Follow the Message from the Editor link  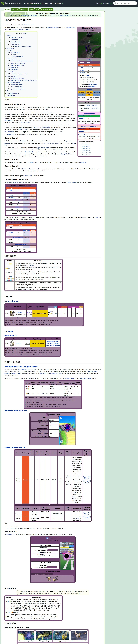[x=29, y=15]
